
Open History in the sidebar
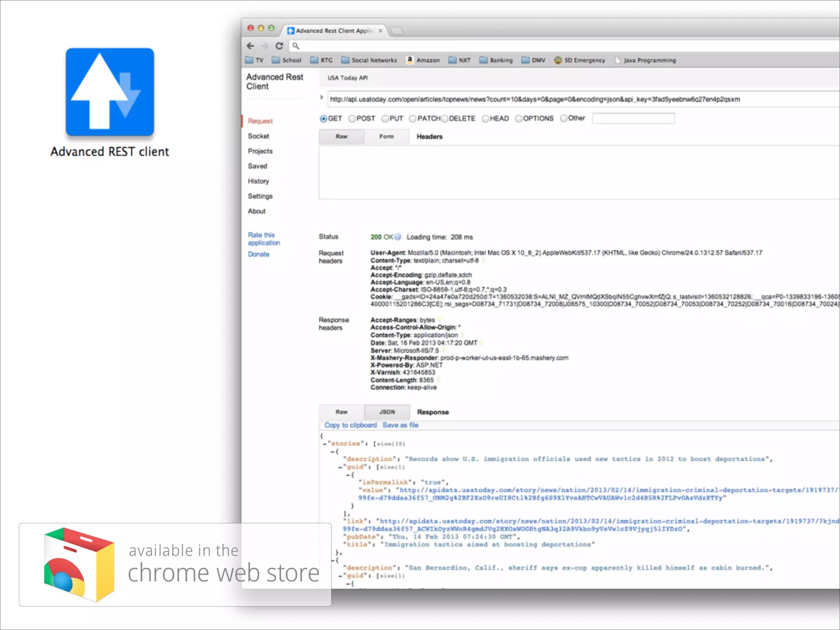click(258, 181)
